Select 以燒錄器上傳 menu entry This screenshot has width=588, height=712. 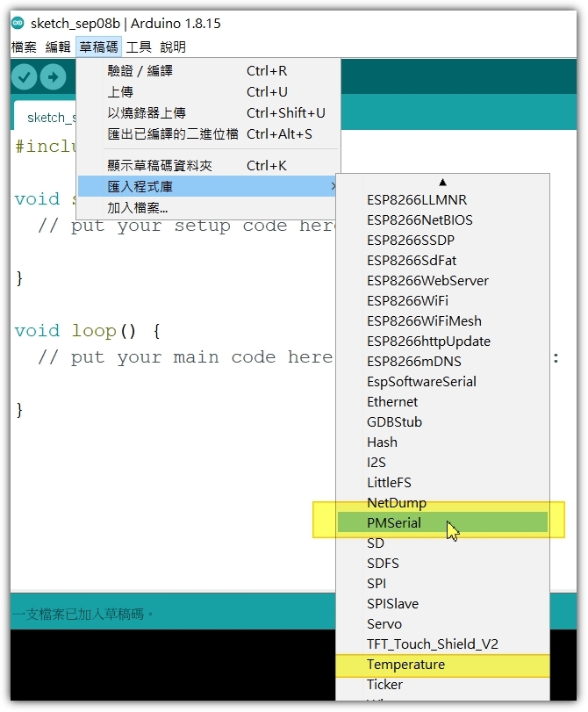coord(147,113)
